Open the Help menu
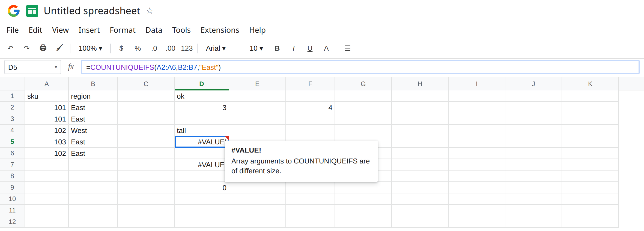Image resolution: width=644 pixels, height=231 pixels. click(x=257, y=30)
